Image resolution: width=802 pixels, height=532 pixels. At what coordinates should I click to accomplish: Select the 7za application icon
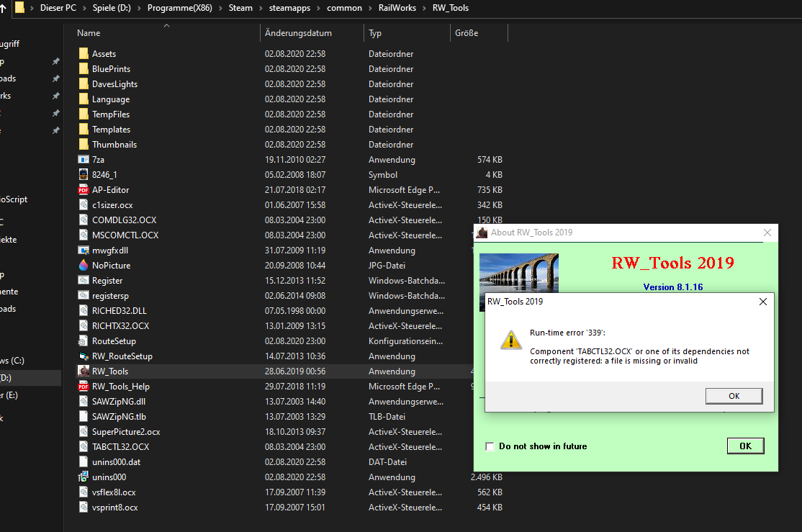[x=84, y=160]
